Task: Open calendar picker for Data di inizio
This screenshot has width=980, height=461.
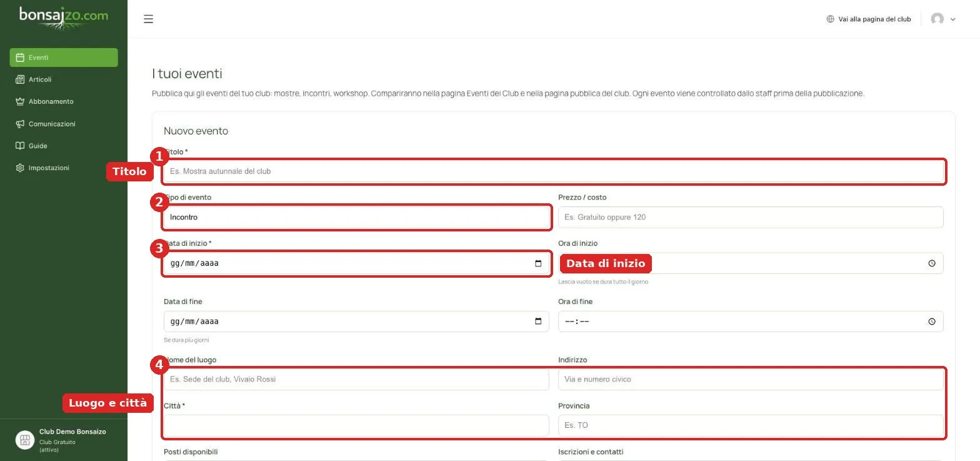Action: coord(538,263)
